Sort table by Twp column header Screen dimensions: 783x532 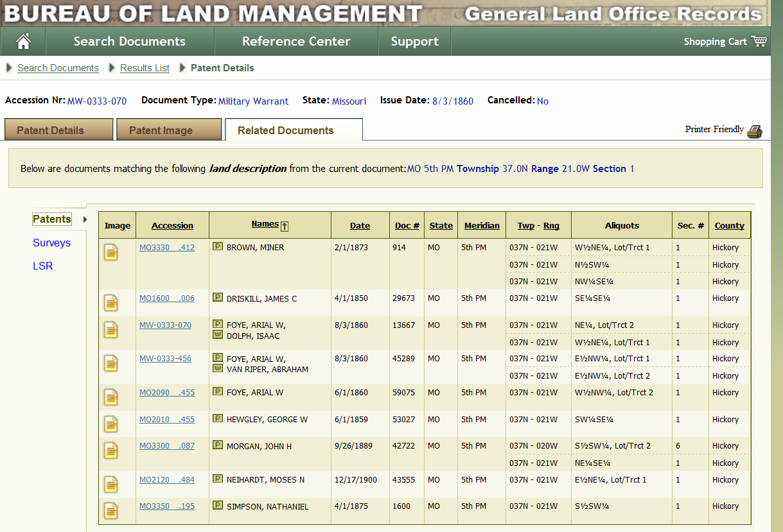(x=526, y=226)
